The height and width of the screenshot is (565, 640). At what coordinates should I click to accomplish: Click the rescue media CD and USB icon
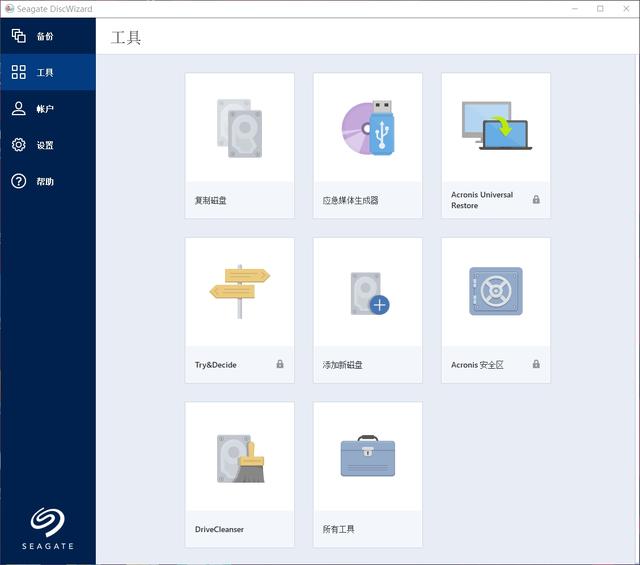(368, 128)
